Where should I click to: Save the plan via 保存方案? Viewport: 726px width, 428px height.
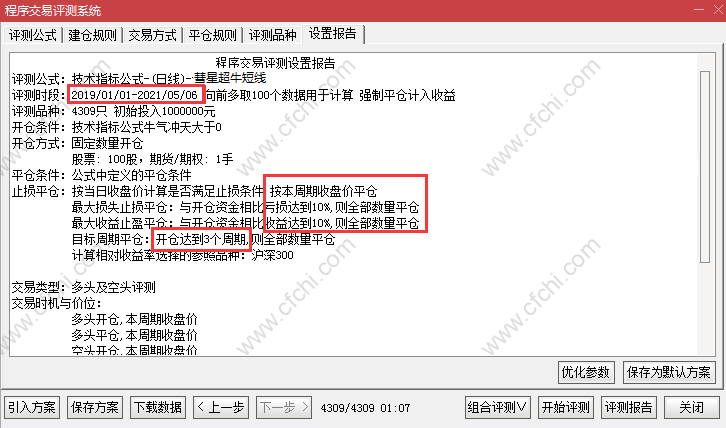coord(95,408)
